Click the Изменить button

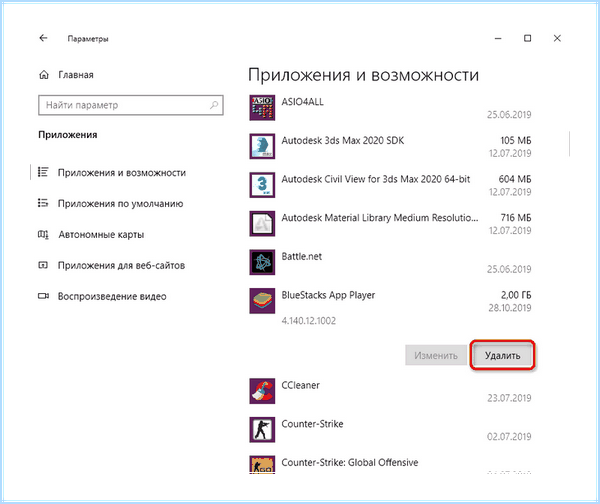[x=436, y=355]
